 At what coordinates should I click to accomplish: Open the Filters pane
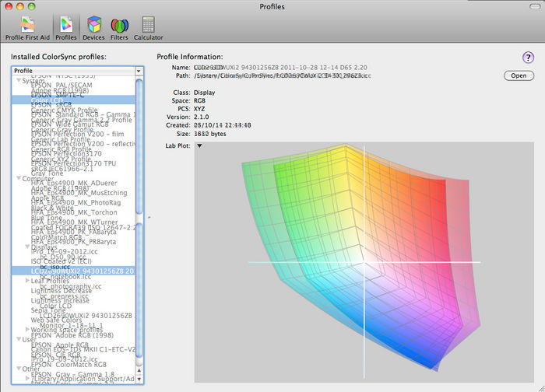click(x=120, y=26)
